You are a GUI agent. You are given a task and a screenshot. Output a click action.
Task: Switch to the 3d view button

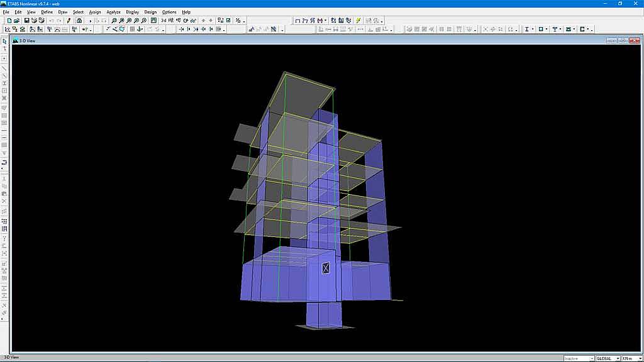164,21
